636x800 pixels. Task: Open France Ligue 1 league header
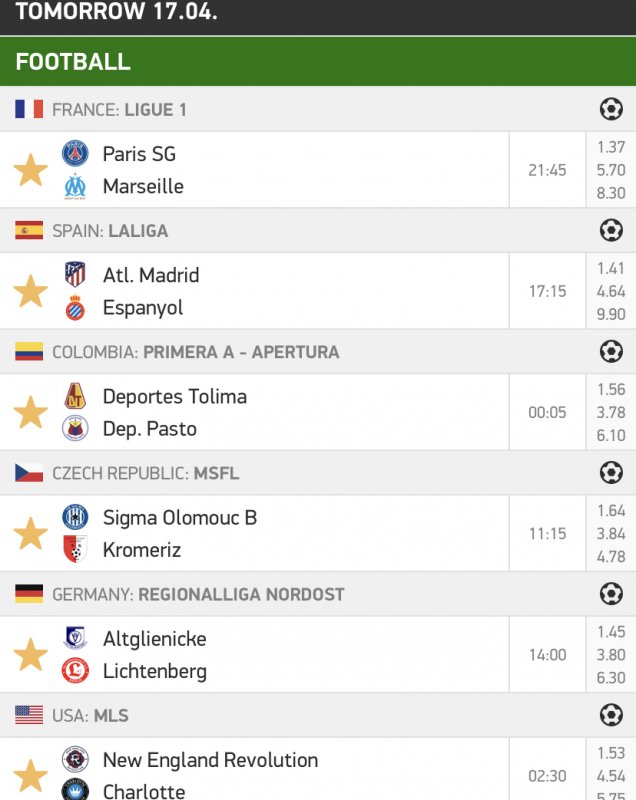(119, 110)
